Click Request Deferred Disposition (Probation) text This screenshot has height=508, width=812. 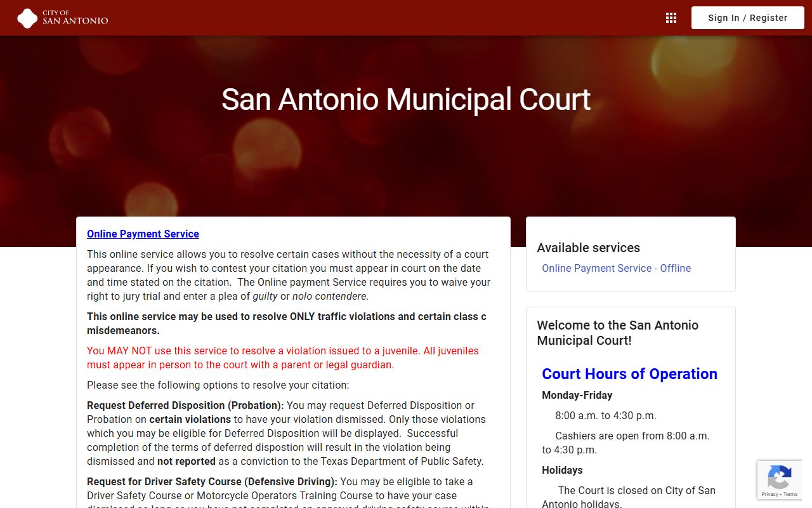click(x=185, y=405)
